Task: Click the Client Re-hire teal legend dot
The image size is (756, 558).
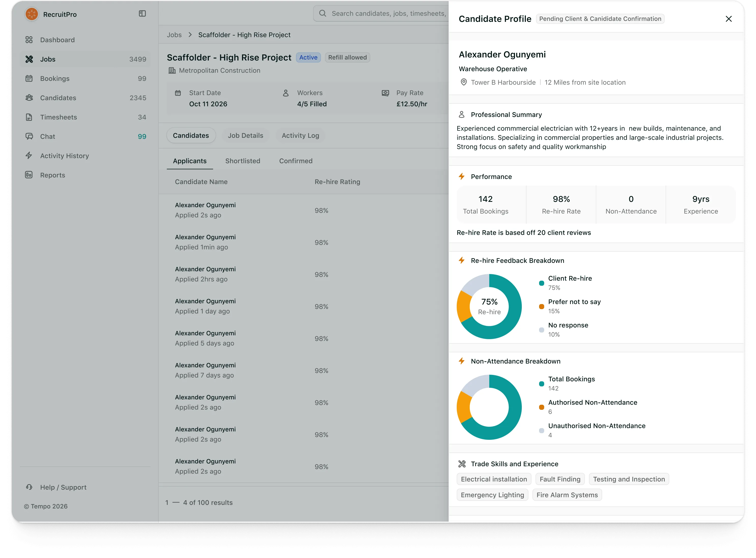Action: point(541,283)
